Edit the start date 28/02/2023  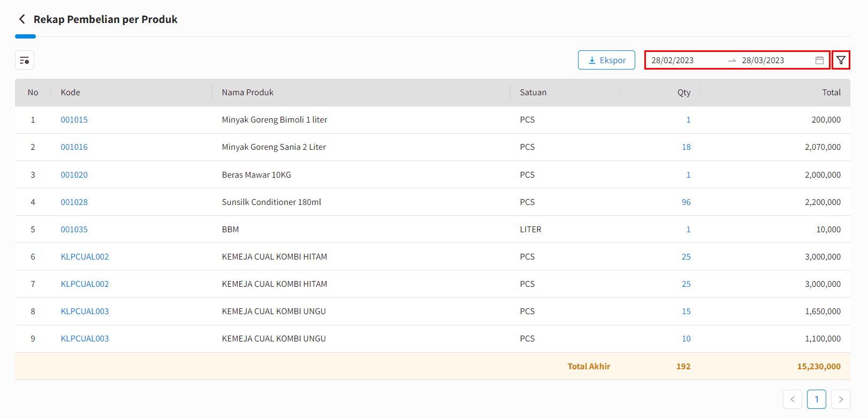[x=673, y=60]
